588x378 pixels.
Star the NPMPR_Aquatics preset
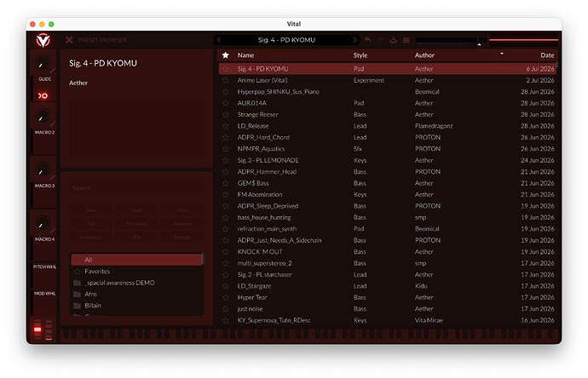pyautogui.click(x=225, y=149)
